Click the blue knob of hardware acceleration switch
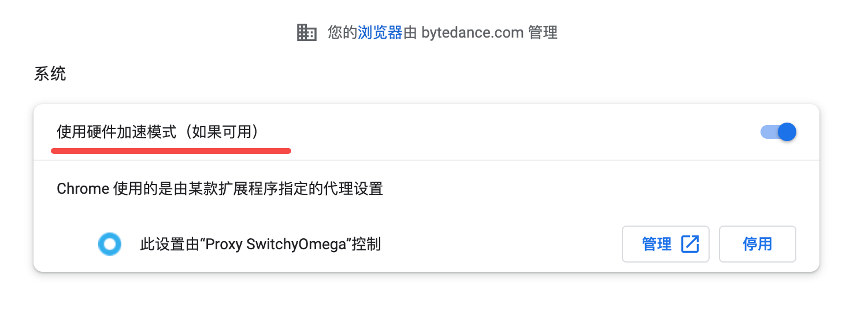This screenshot has height=310, width=868. (x=787, y=132)
